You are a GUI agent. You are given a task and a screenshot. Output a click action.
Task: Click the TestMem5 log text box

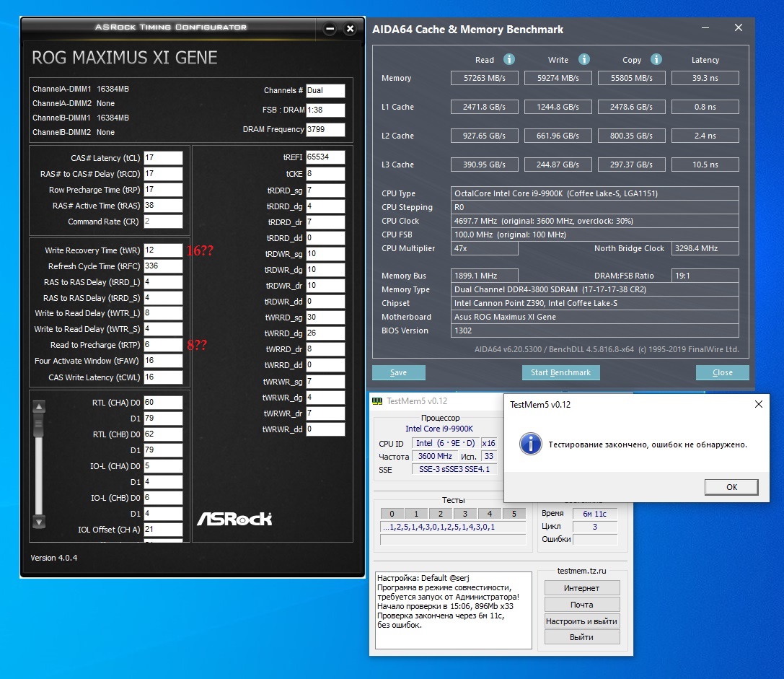pyautogui.click(x=453, y=610)
